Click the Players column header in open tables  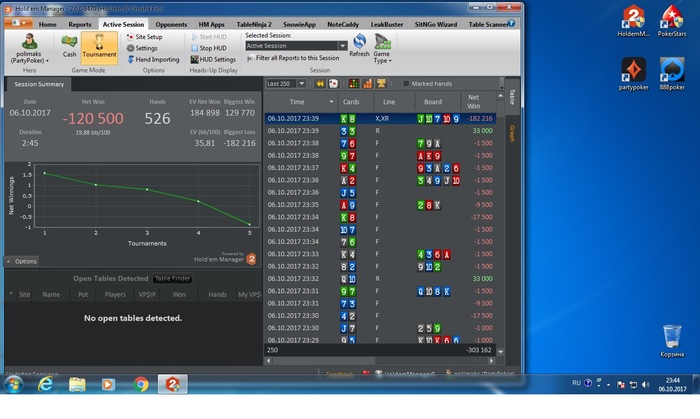(x=115, y=295)
